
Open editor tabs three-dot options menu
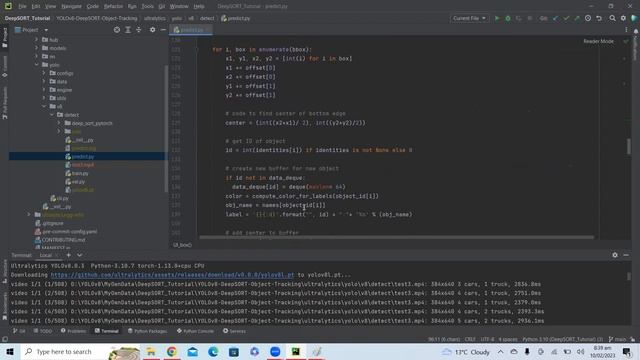626,30
